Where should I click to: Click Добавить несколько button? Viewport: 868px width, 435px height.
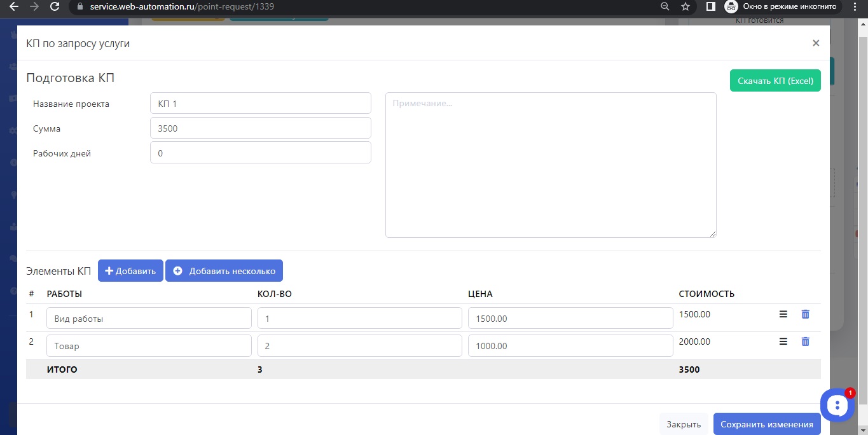[x=224, y=271]
